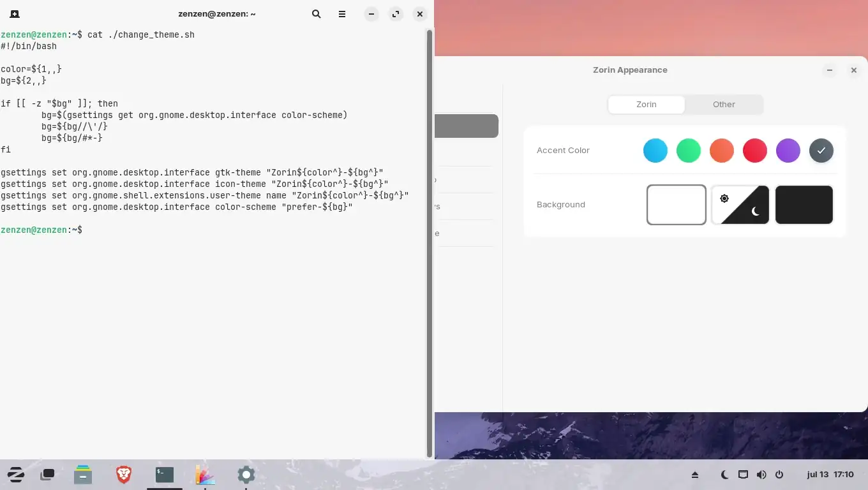Open Settings gear in the taskbar
Viewport: 868px width, 490px height.
(x=246, y=475)
